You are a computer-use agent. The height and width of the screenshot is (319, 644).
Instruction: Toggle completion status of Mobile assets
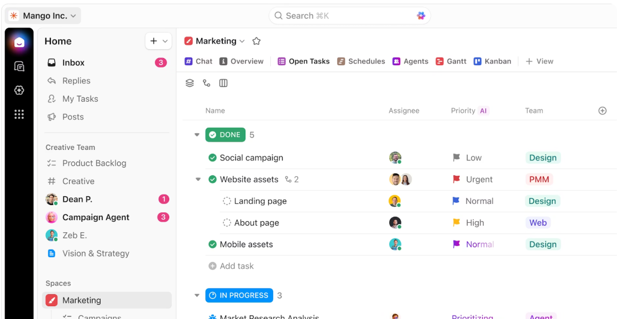pos(212,244)
